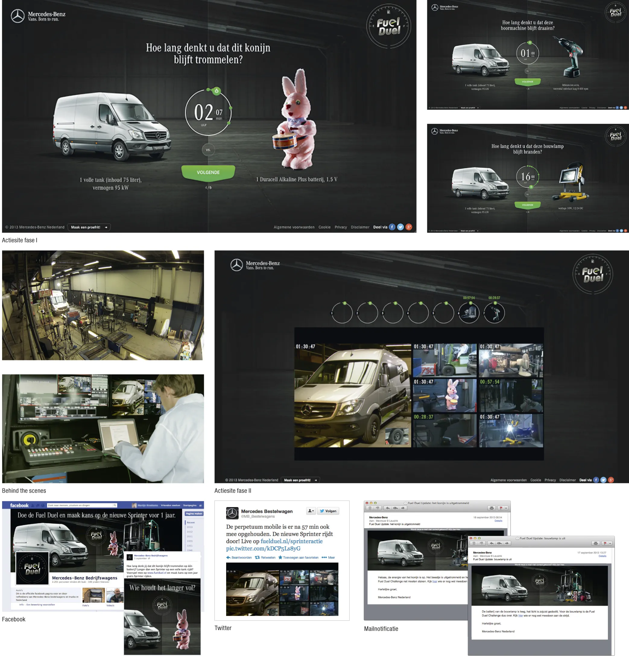Screen dimensions: 629x672
Task: Click Google+ share icon on konijn screen footer
Action: pyautogui.click(x=409, y=227)
